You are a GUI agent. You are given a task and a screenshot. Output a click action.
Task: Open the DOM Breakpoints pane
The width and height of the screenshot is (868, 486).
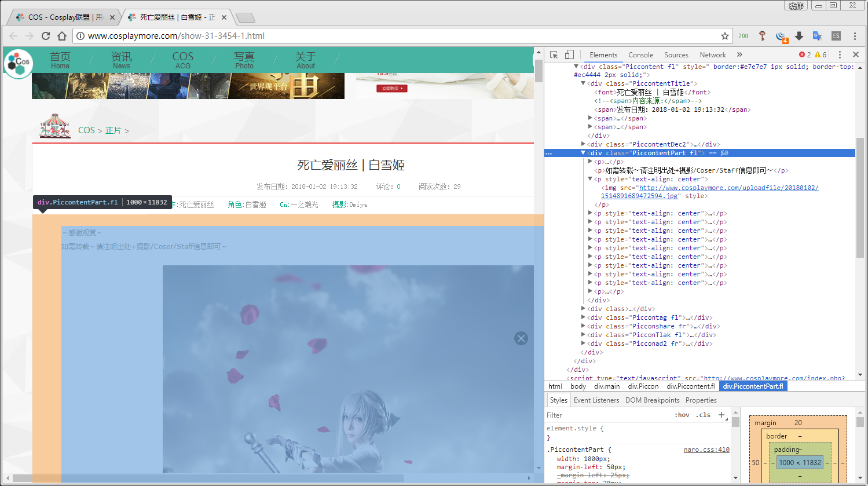point(653,400)
